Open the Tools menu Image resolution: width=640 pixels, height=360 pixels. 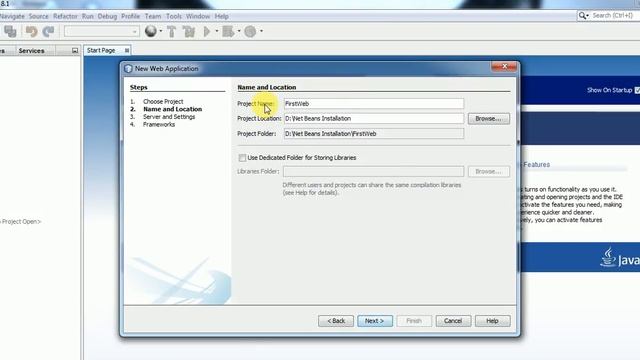tap(173, 16)
